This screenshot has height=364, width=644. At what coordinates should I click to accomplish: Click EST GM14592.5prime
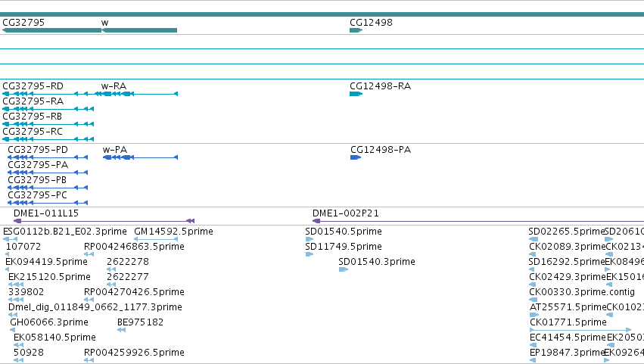(x=156, y=239)
